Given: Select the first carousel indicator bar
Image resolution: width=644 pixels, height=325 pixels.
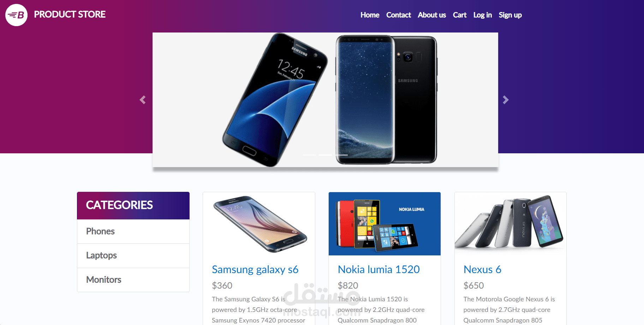Looking at the screenshot, I should 309,155.
